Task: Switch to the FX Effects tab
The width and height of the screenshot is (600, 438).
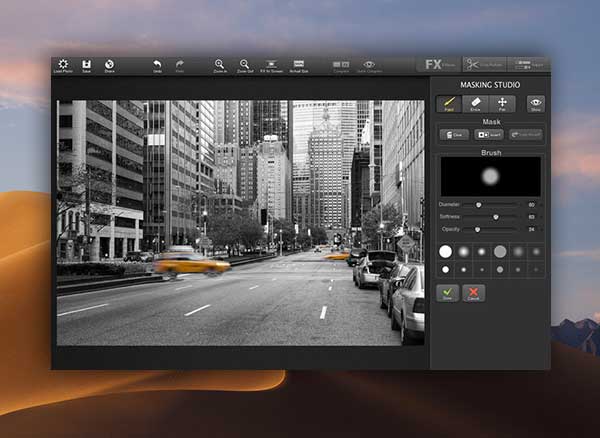Action: (x=439, y=65)
